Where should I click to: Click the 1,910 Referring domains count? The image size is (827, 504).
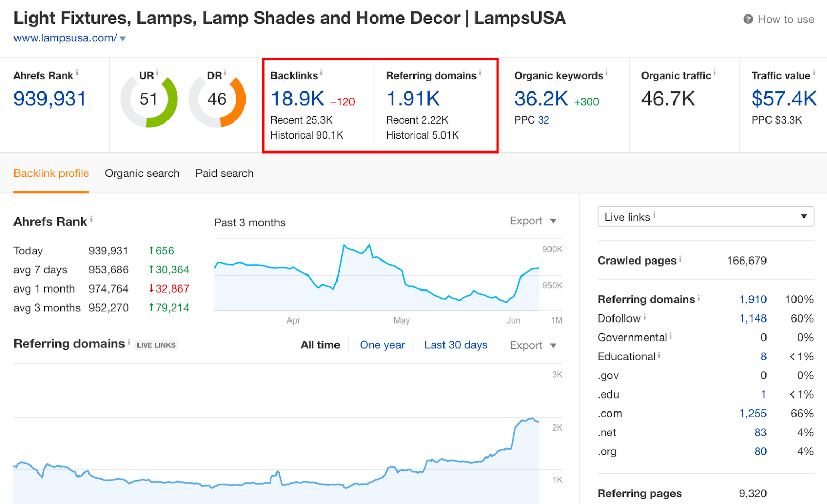coord(753,299)
